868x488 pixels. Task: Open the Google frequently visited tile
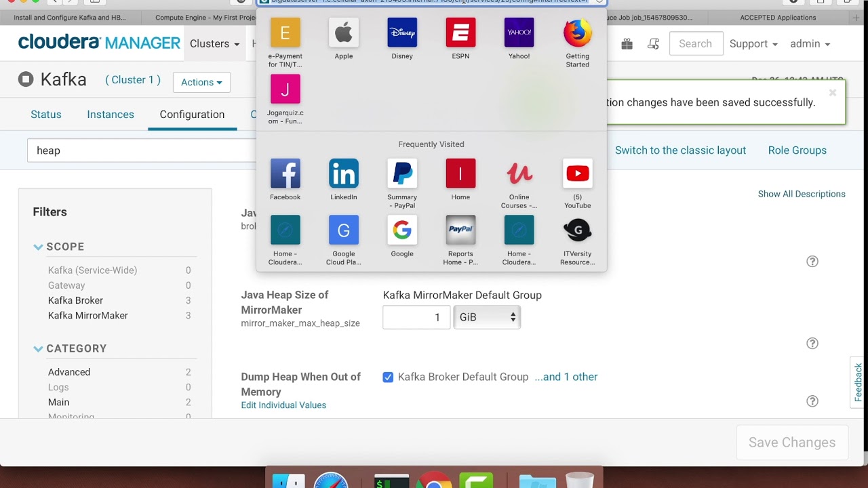(402, 230)
